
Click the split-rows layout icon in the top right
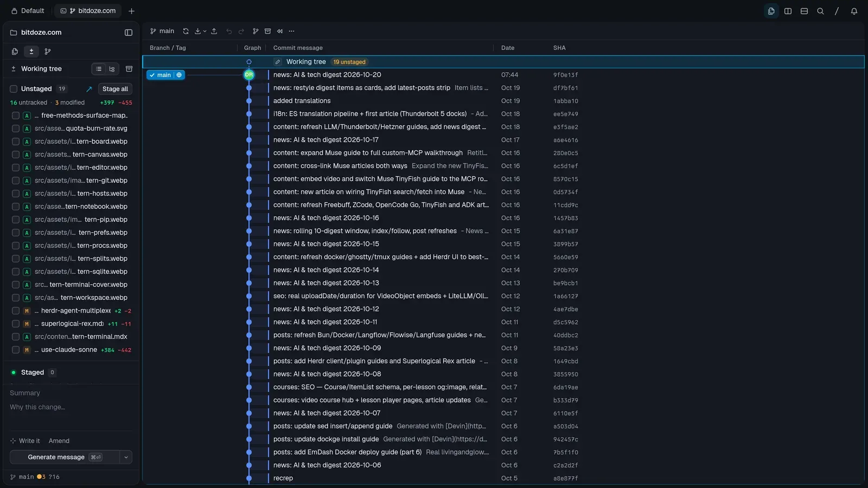pos(804,11)
